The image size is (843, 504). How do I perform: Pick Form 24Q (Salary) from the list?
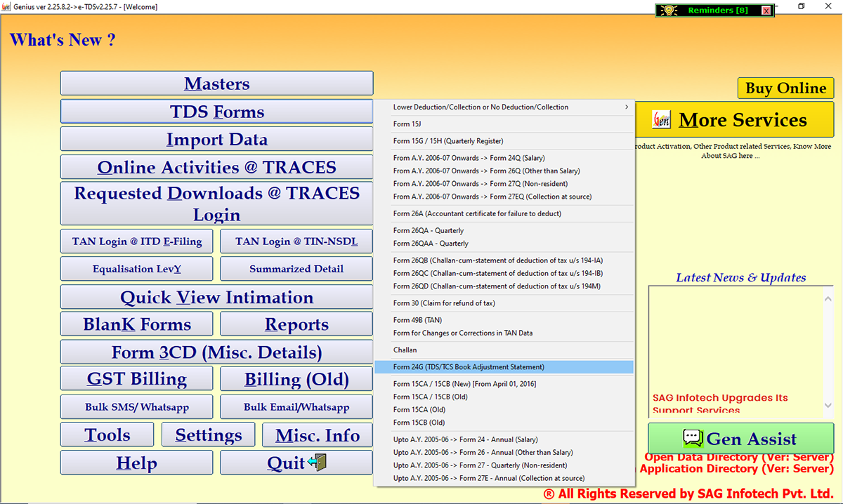coord(469,158)
